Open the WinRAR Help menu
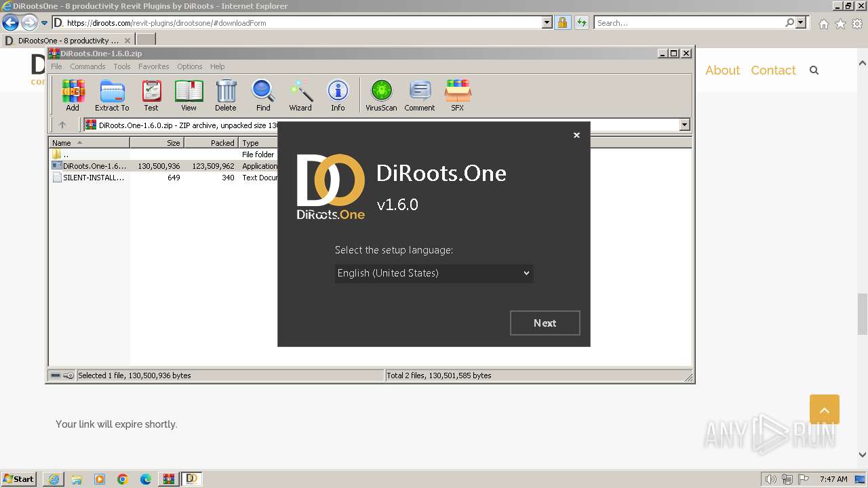This screenshot has width=868, height=488. [x=217, y=66]
